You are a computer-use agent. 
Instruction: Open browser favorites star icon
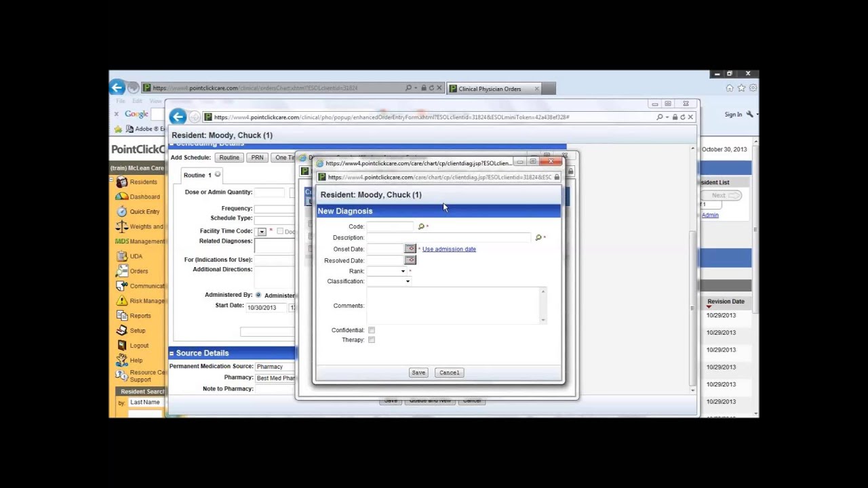click(741, 88)
